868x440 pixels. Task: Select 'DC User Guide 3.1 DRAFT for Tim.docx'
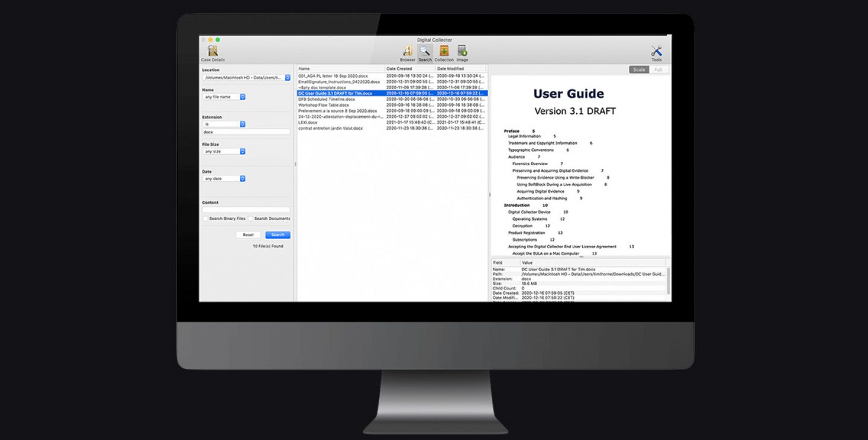coord(392,93)
